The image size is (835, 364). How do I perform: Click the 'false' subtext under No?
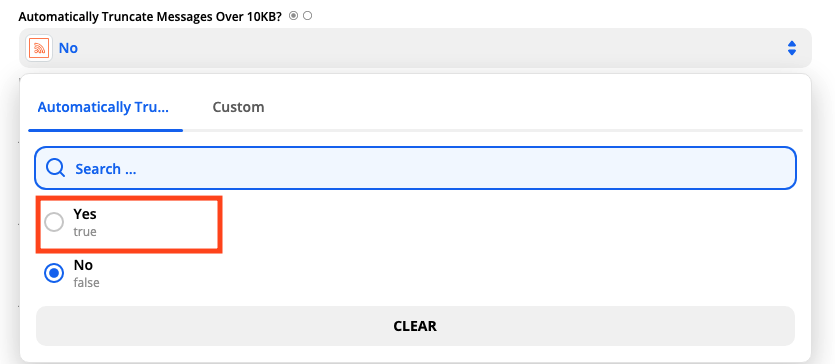click(x=86, y=283)
